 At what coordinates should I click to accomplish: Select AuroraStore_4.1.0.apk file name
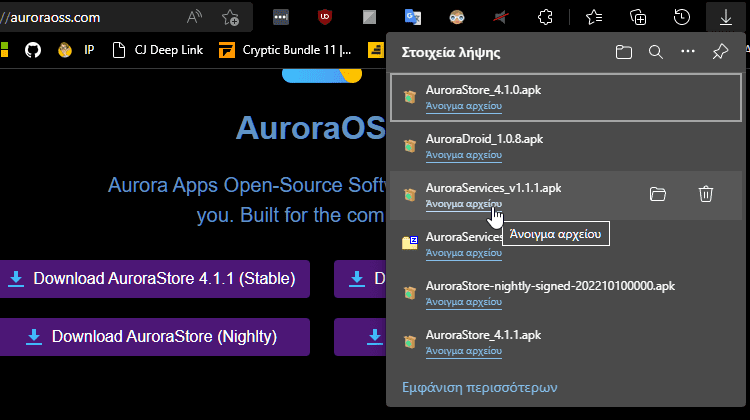(483, 90)
